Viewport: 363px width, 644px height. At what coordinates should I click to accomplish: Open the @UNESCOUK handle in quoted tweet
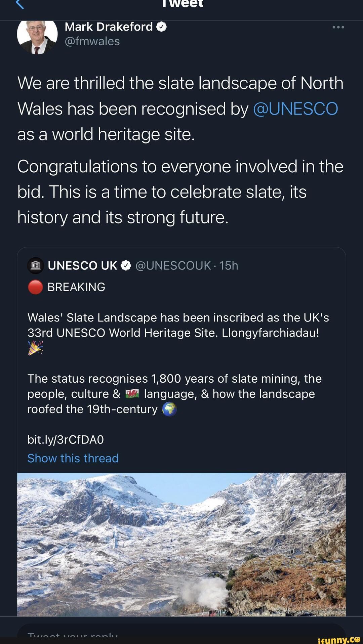click(173, 266)
